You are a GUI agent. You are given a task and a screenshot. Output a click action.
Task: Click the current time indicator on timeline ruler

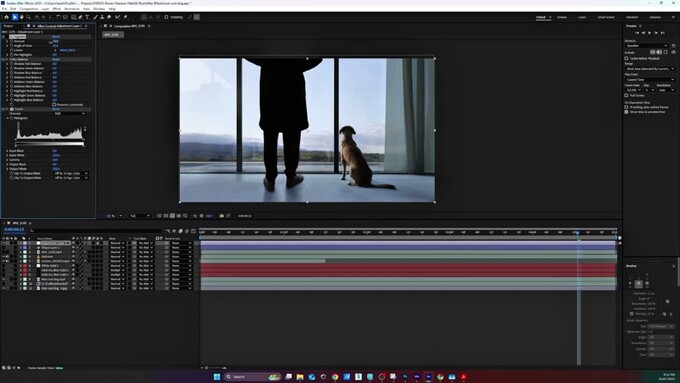pos(577,232)
